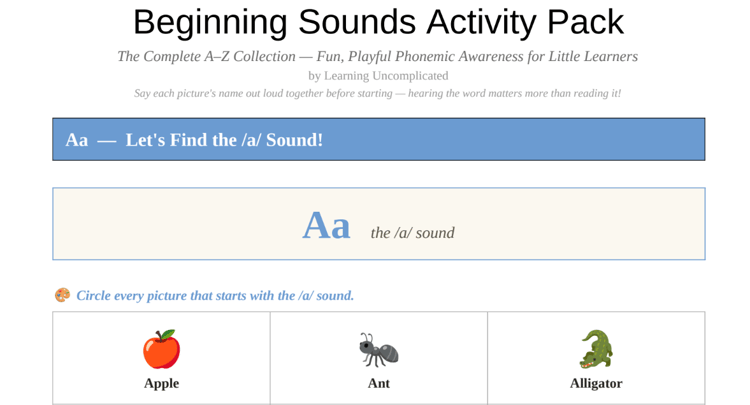Click the red apple picture
This screenshot has width=750, height=405.
[162, 349]
